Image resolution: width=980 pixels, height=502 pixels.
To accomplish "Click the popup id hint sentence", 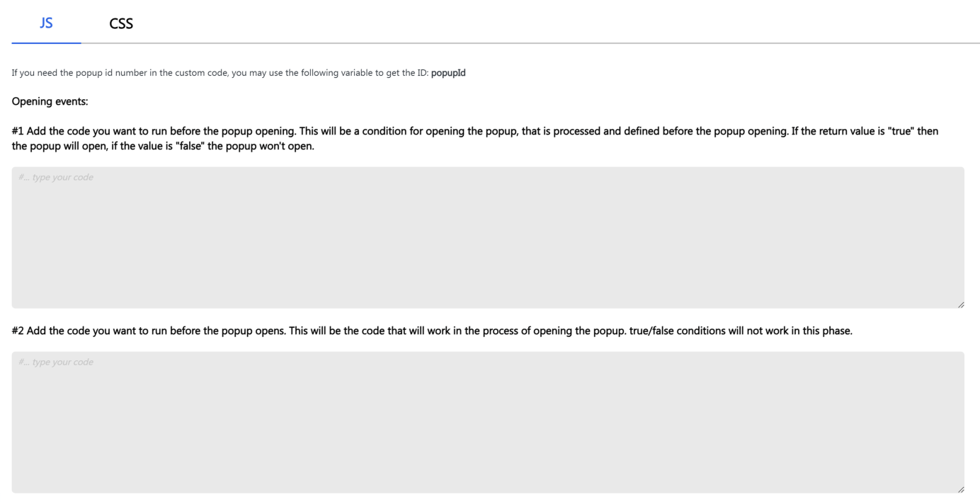I will point(239,73).
